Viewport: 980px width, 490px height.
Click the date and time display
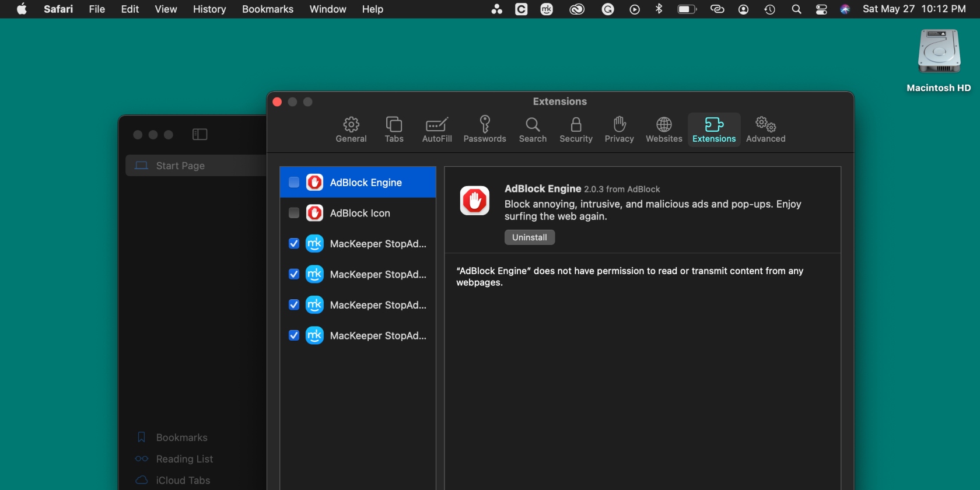tap(914, 9)
